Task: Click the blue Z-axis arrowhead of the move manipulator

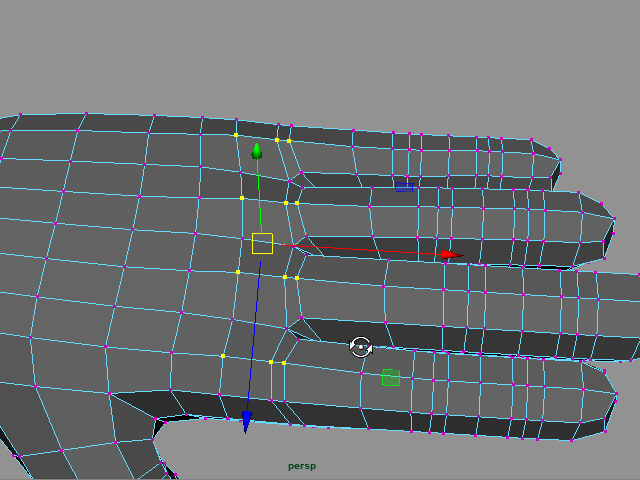Action: point(247,422)
